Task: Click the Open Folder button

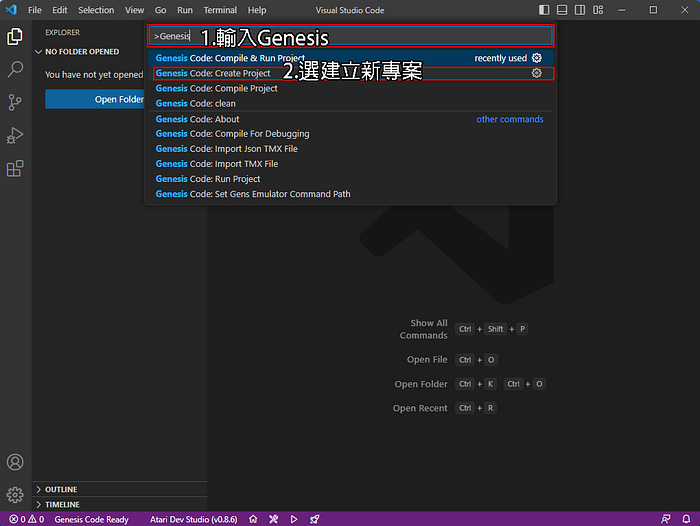Action: [x=95, y=99]
